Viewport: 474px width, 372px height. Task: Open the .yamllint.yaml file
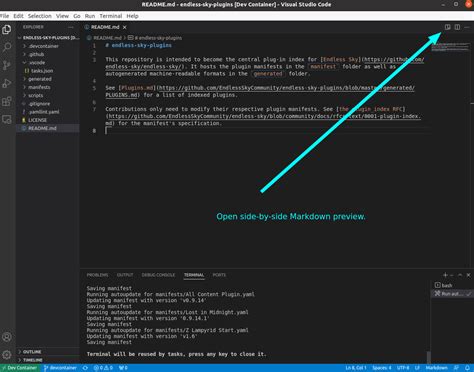point(44,112)
